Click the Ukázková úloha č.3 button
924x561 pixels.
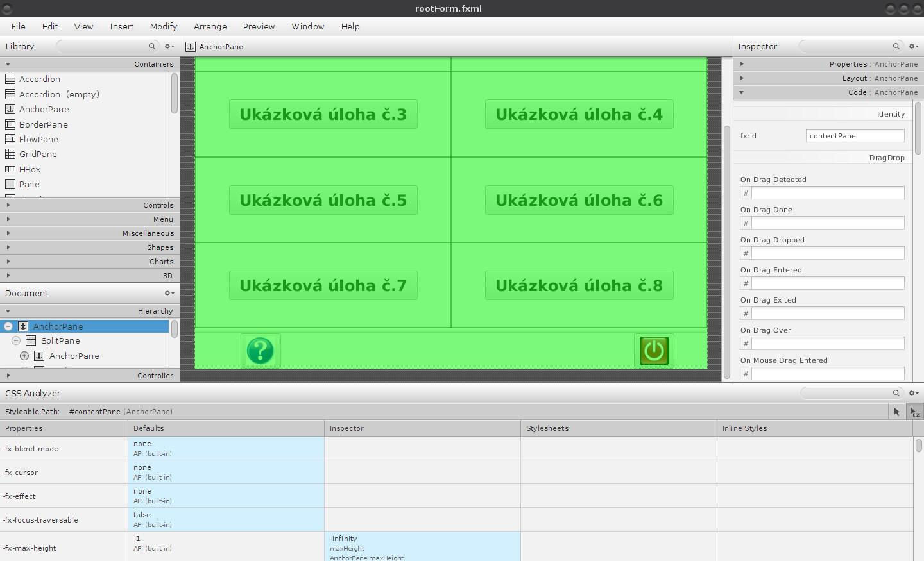pos(323,114)
